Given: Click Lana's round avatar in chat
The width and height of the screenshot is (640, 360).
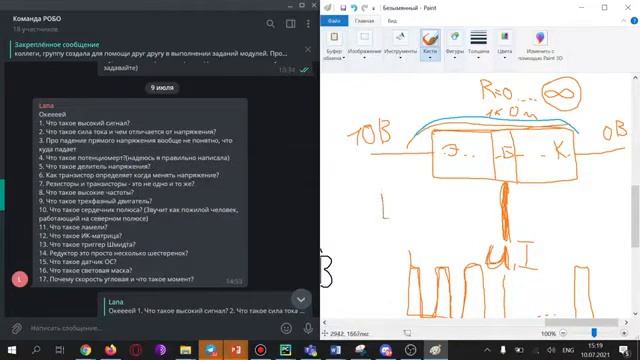Looking at the screenshot, I should click(x=20, y=279).
